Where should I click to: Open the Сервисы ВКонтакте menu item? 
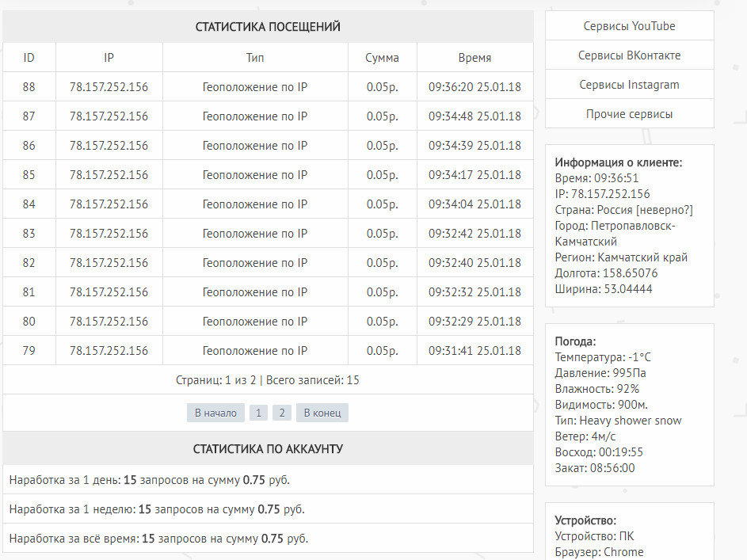629,55
